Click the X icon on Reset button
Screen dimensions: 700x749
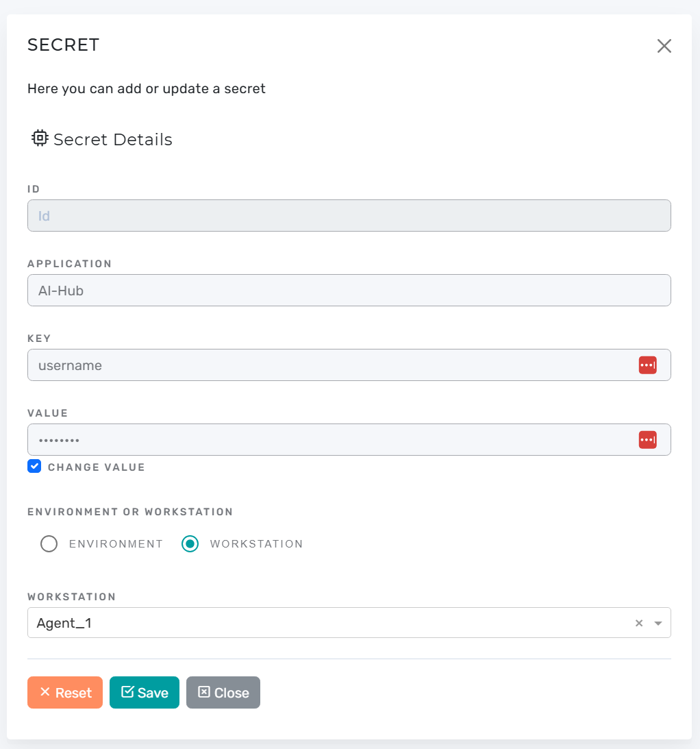45,692
